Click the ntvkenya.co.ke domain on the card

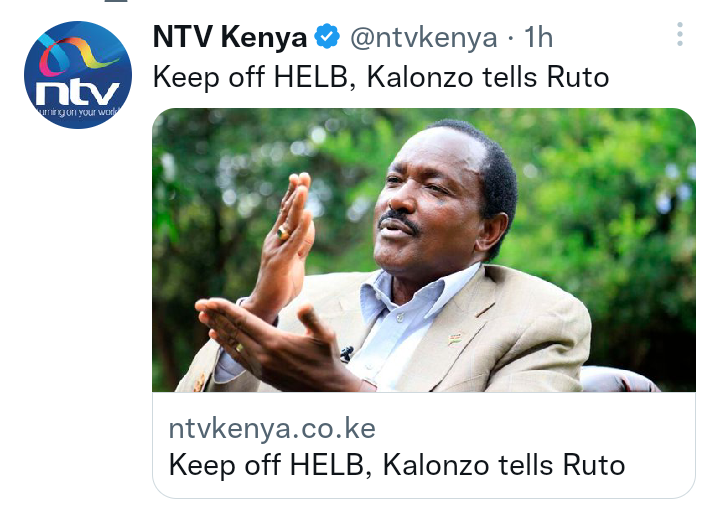[272, 429]
